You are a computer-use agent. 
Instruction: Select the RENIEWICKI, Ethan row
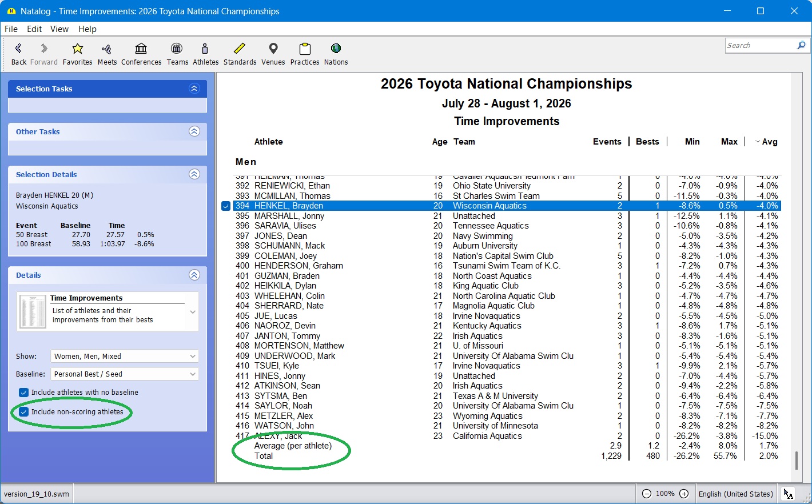[x=507, y=186]
